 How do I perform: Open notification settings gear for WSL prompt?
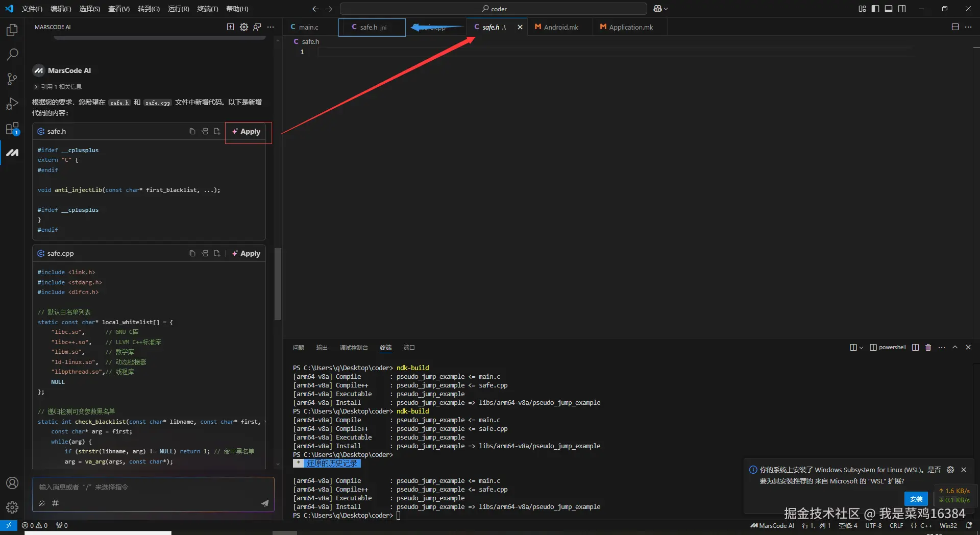[950, 470]
